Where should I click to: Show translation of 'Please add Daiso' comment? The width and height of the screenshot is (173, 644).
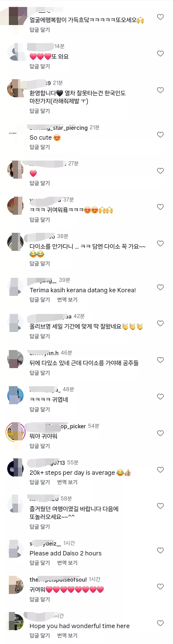(67, 563)
